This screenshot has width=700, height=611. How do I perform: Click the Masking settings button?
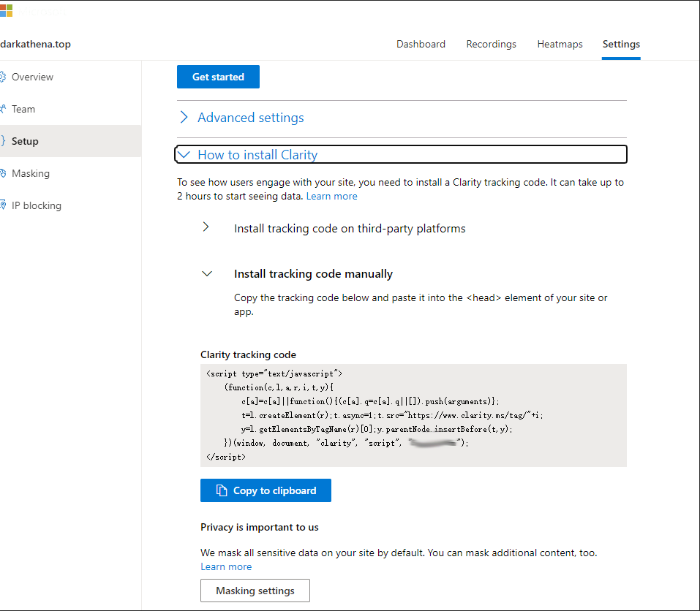click(255, 591)
